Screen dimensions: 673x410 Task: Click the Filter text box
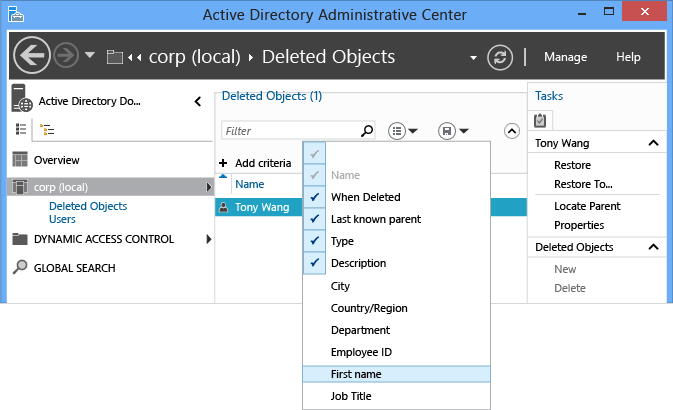click(298, 131)
